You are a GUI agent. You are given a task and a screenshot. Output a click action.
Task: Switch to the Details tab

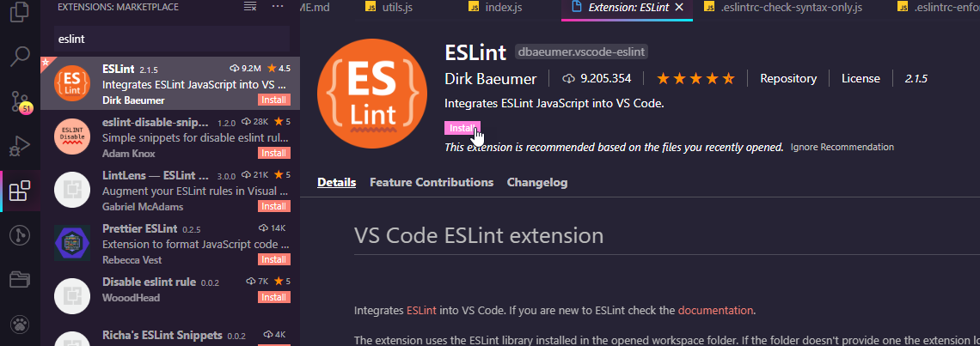point(336,182)
